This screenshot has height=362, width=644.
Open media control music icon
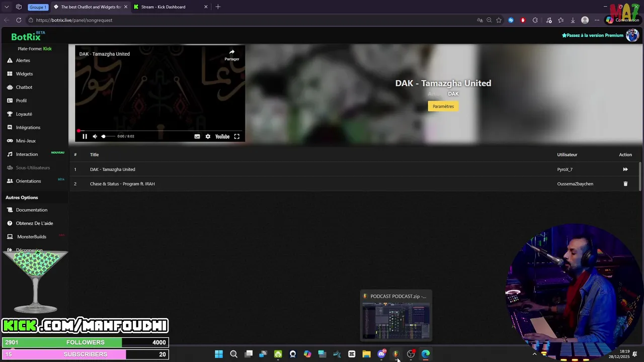tap(548, 20)
